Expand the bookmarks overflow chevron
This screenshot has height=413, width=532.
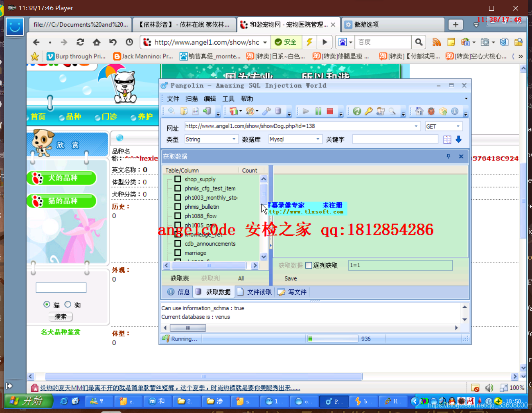coord(521,56)
